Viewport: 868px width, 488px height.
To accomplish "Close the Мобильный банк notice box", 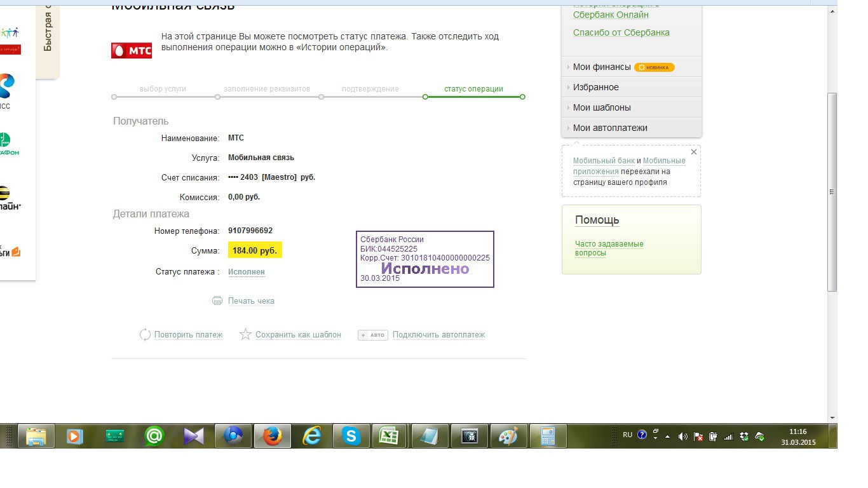I will tap(694, 152).
